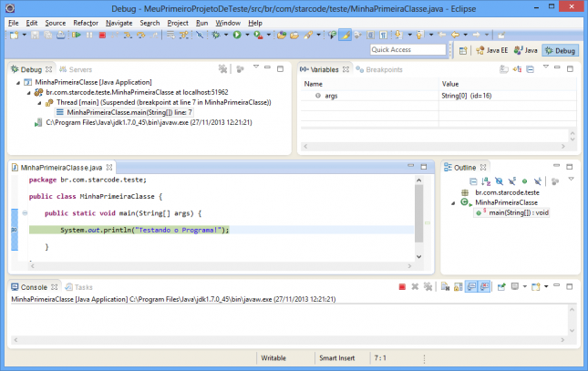Click the Use Step Filters icon
The height and width of the screenshot is (371, 588).
point(184,35)
